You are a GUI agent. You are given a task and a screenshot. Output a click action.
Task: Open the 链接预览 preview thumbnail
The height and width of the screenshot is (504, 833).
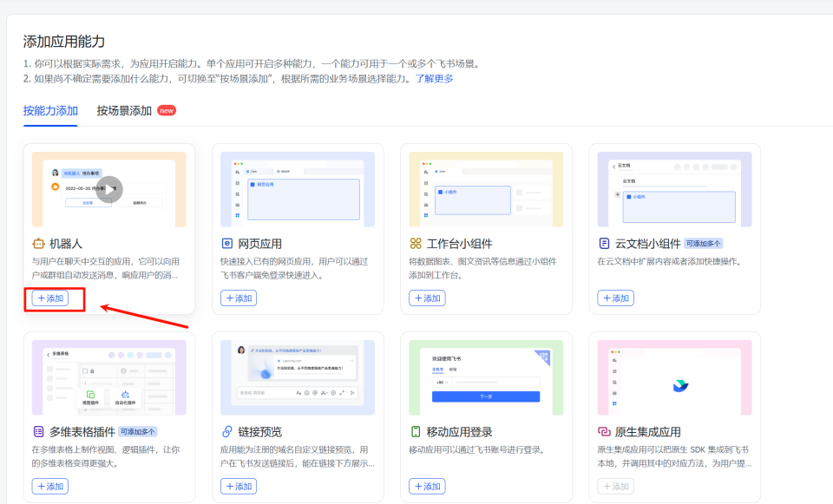(298, 377)
